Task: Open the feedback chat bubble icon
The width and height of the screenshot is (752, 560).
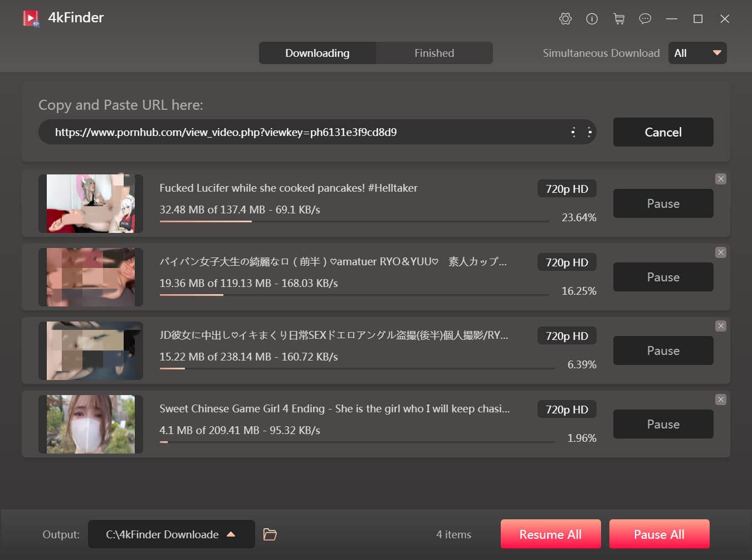Action: pos(645,19)
